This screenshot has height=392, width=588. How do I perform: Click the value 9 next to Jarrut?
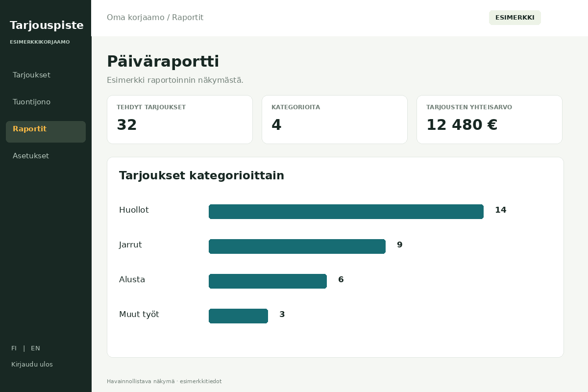click(x=400, y=245)
